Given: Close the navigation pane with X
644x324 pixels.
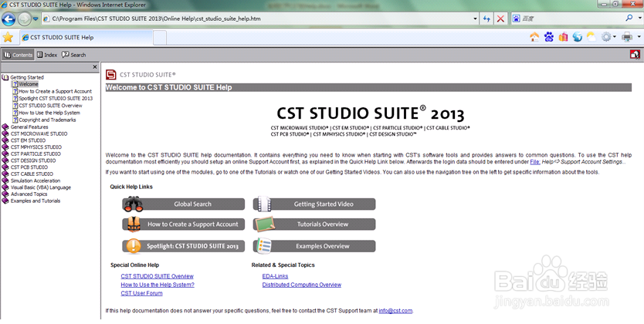Looking at the screenshot, I should point(95,67).
